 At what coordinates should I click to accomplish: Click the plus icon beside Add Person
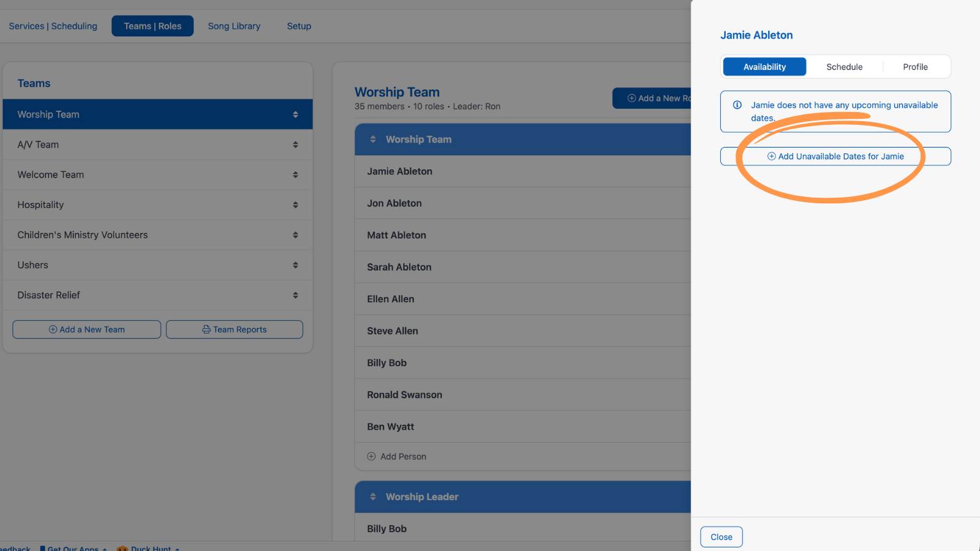371,456
